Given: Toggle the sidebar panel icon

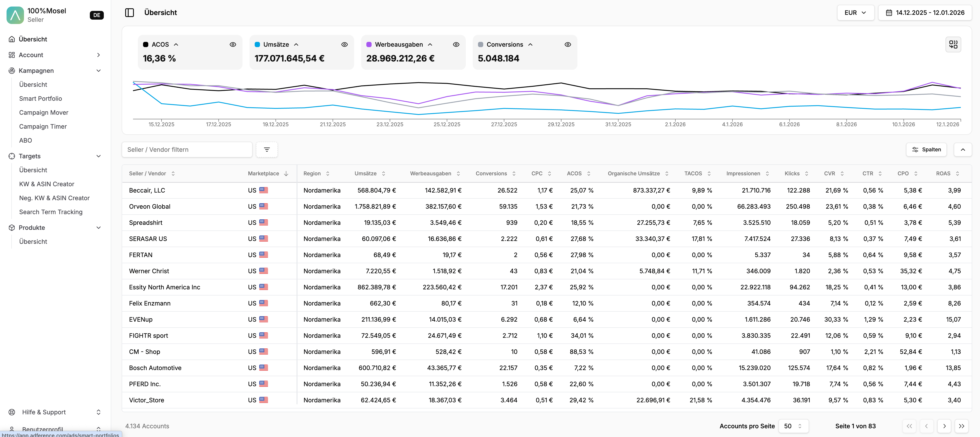Looking at the screenshot, I should tap(129, 13).
